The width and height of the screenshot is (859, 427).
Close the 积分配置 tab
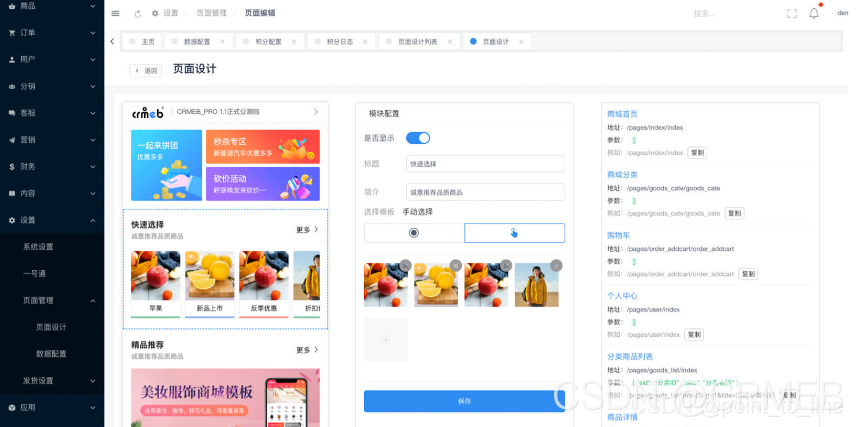[x=294, y=42]
